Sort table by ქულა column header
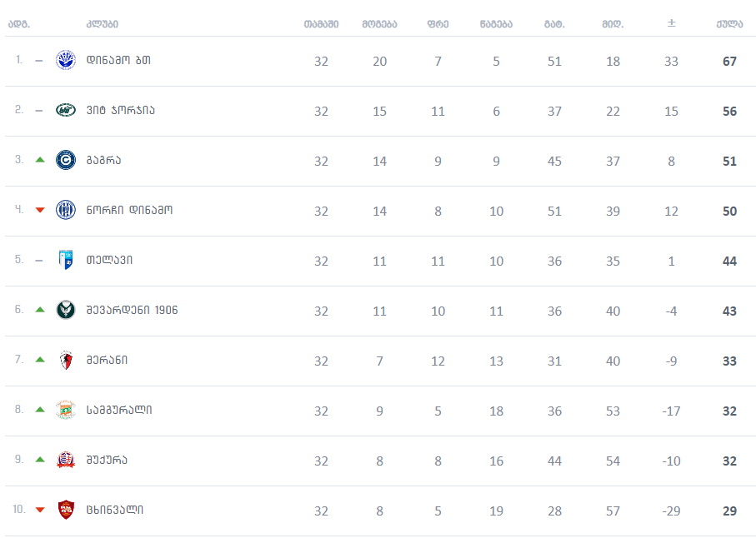Screen dimensions: 756x538 click(729, 23)
